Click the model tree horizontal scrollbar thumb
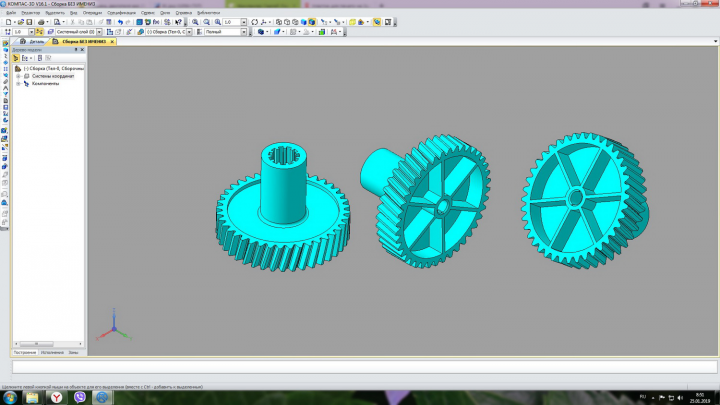Image resolution: width=720 pixels, height=405 pixels. tap(37, 344)
